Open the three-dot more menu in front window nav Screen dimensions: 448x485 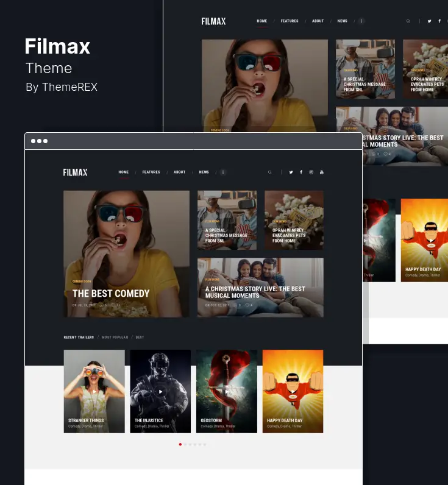coord(222,172)
